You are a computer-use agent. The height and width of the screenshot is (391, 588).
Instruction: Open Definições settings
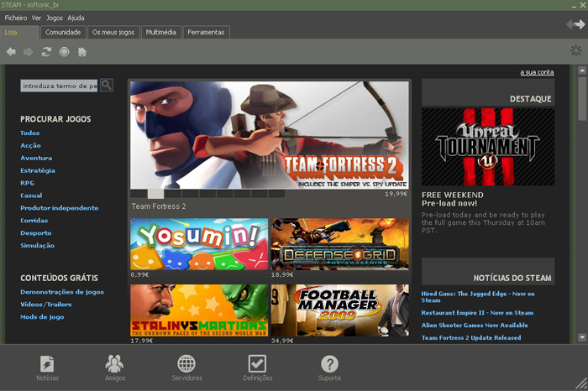point(258,368)
